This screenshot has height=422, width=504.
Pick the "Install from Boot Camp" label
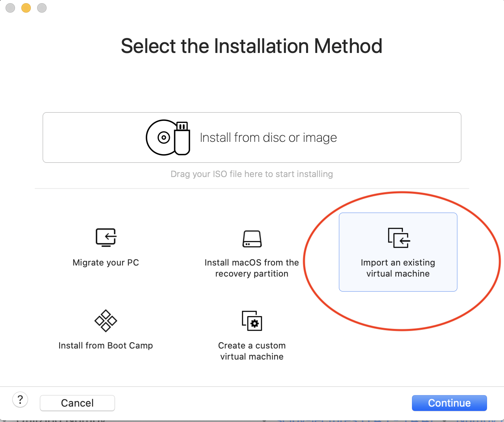(x=105, y=346)
